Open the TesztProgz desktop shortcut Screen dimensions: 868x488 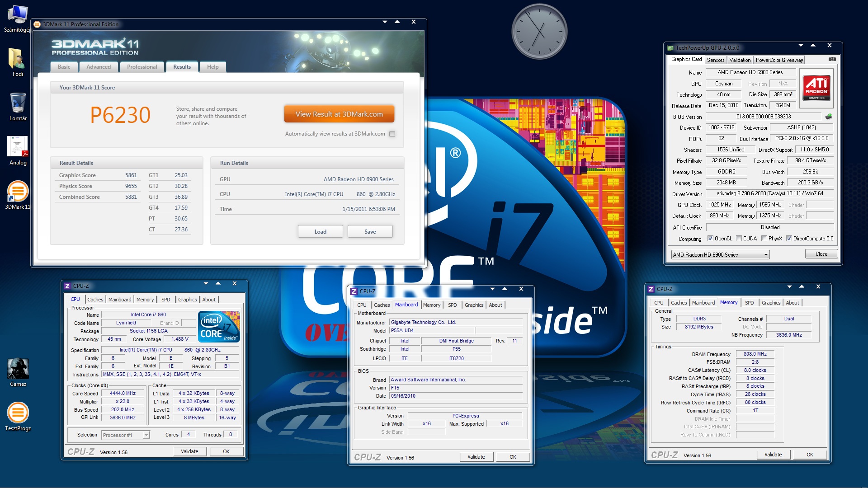point(18,413)
